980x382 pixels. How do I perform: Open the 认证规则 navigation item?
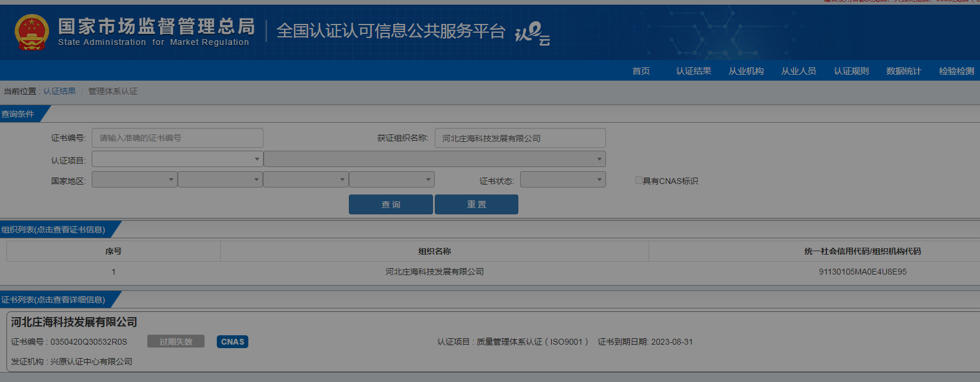click(x=851, y=71)
